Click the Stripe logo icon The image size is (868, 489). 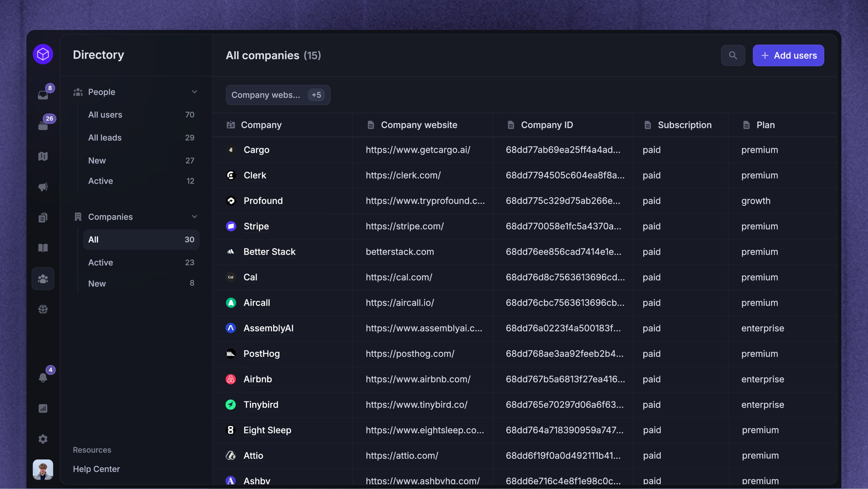(x=231, y=226)
